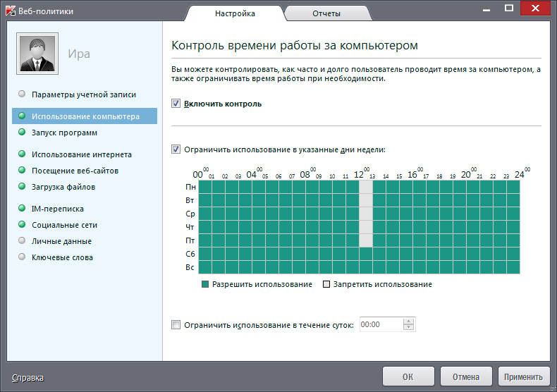This screenshot has width=557, height=392.
Task: Click blocked Вт cell at 12 o'clock
Action: tap(365, 200)
